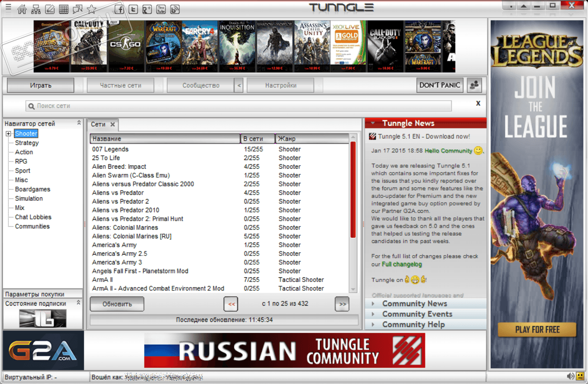Open the grid calendar icon in toolbar
The width and height of the screenshot is (588, 384).
(x=64, y=9)
